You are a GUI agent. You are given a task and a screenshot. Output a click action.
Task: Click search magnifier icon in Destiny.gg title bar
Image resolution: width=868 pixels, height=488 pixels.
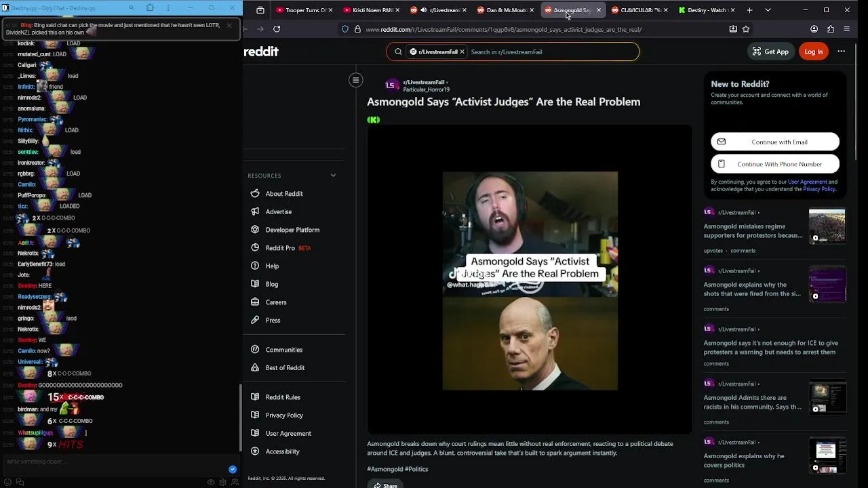(x=132, y=8)
